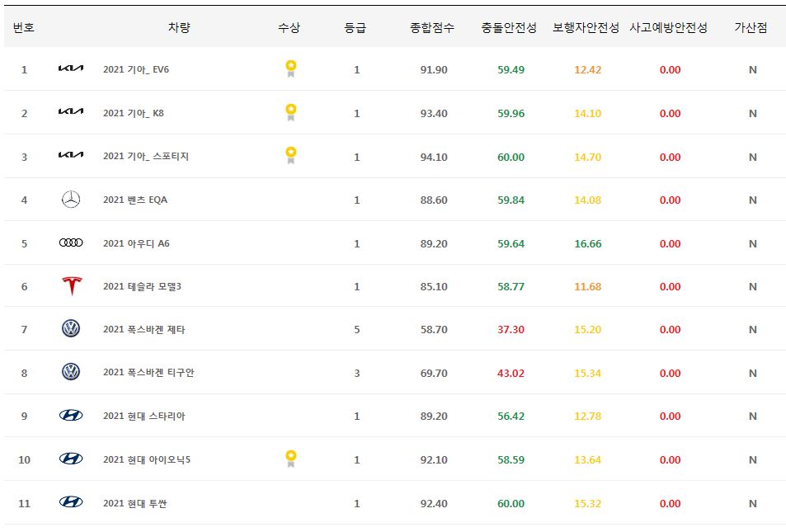The image size is (786, 532).
Task: Click the red collision value 37.30
Action: (x=511, y=329)
